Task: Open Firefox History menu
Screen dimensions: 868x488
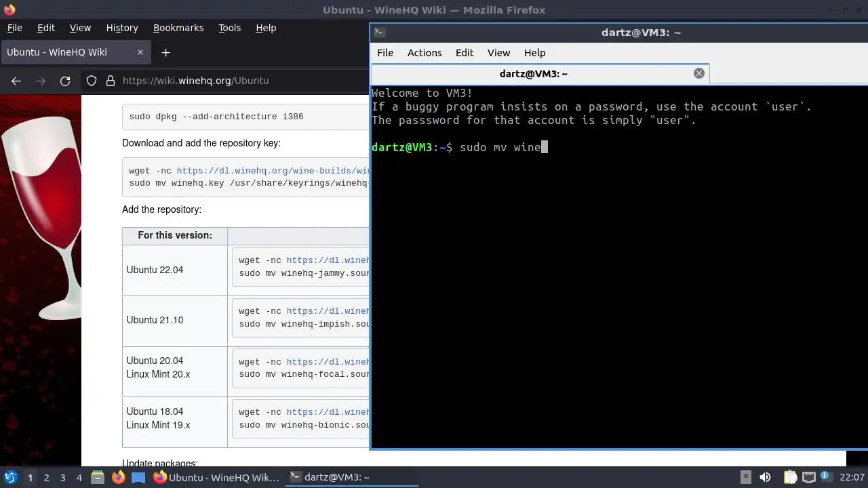Action: [122, 28]
